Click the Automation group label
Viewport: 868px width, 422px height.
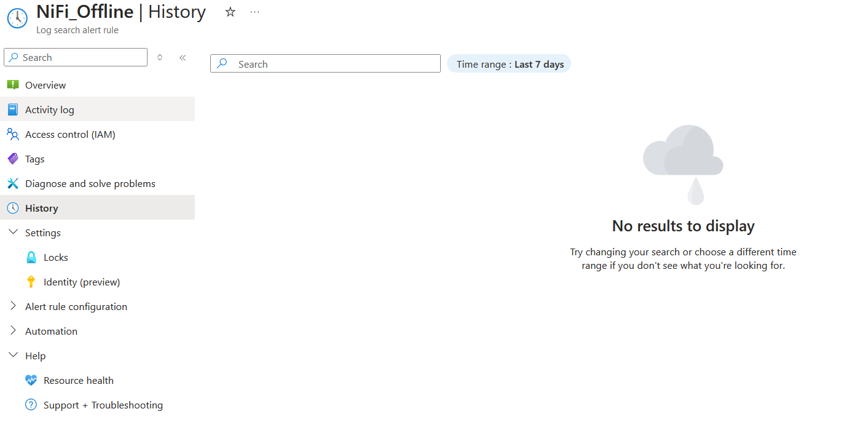(52, 331)
